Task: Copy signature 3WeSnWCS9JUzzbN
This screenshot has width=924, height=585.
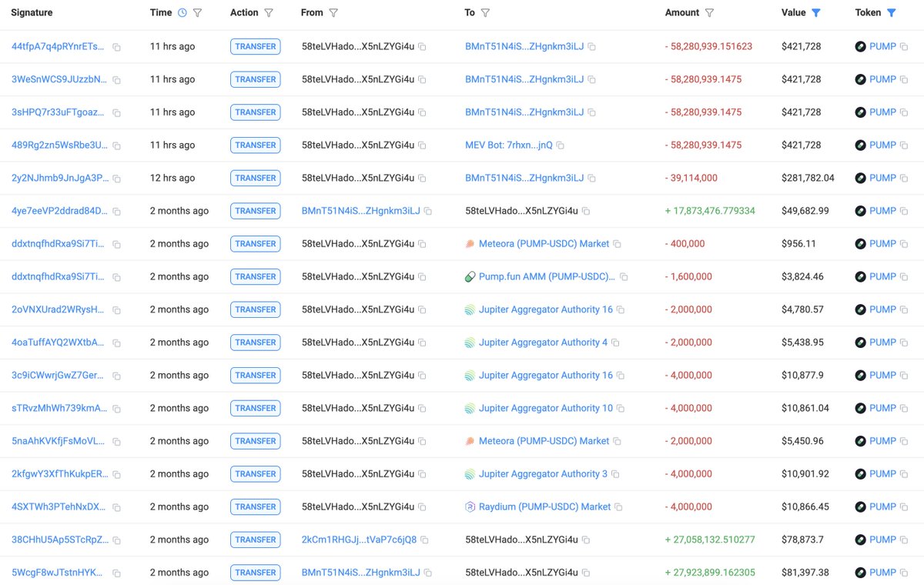Action: [116, 80]
